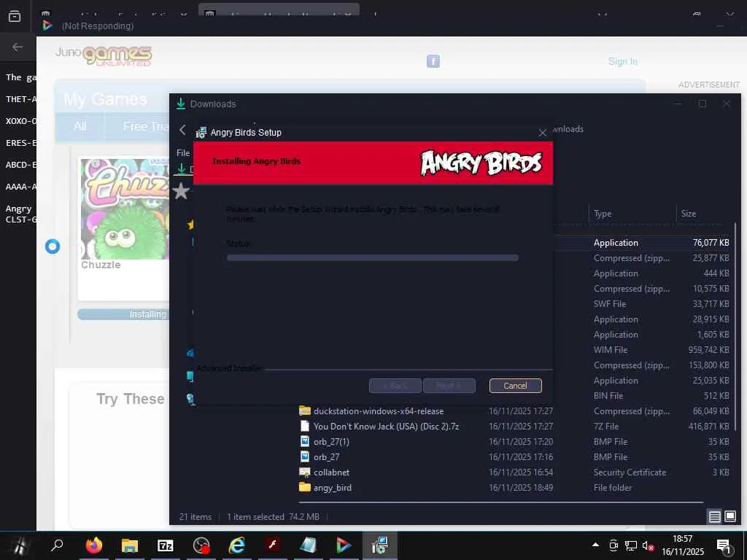Open the network tray icon
747x560 pixels.
[x=631, y=545]
